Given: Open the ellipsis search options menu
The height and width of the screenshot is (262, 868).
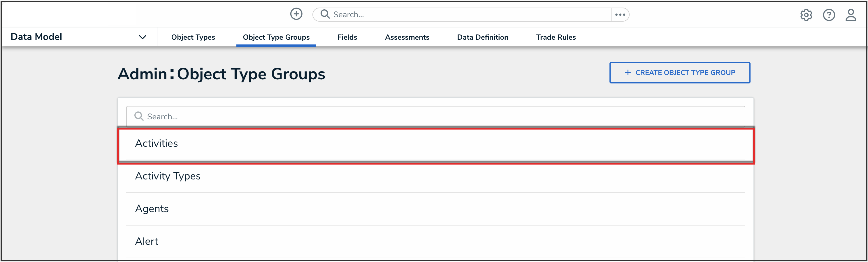Looking at the screenshot, I should pos(620,15).
